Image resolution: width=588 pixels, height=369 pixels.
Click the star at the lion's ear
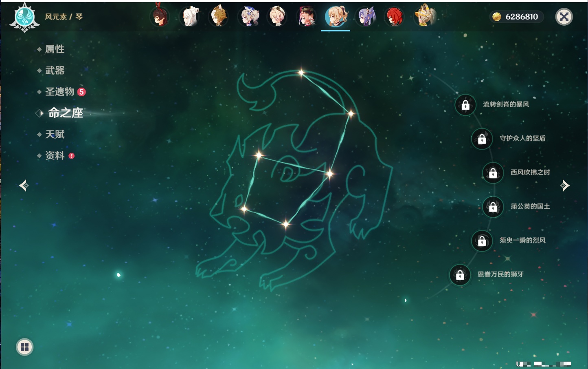point(259,155)
